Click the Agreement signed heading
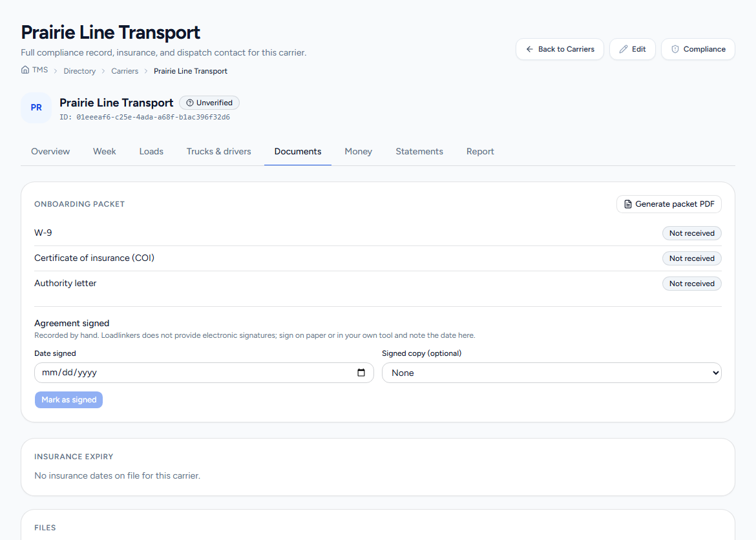This screenshot has width=756, height=540. click(x=72, y=323)
